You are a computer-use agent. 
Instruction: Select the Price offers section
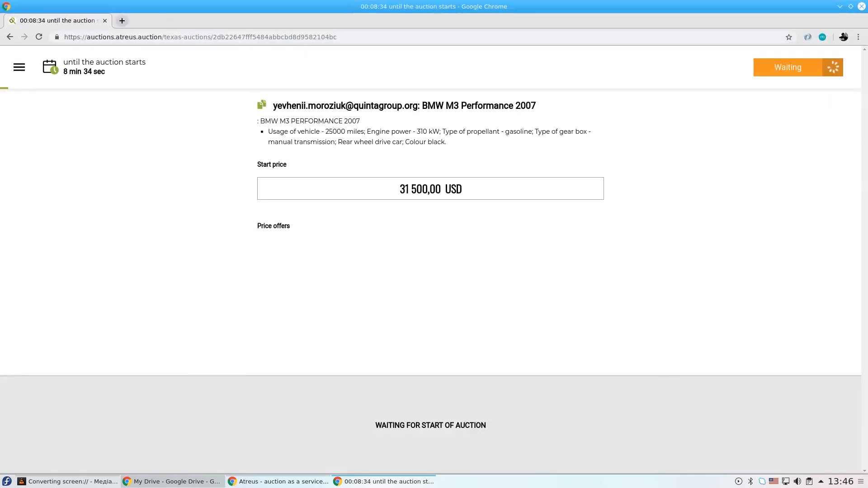(x=274, y=226)
